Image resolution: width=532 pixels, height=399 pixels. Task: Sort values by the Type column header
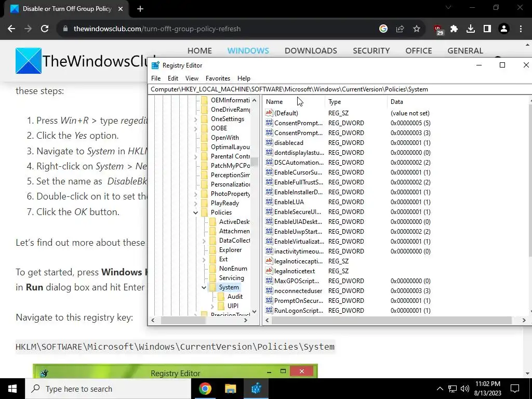click(x=356, y=102)
